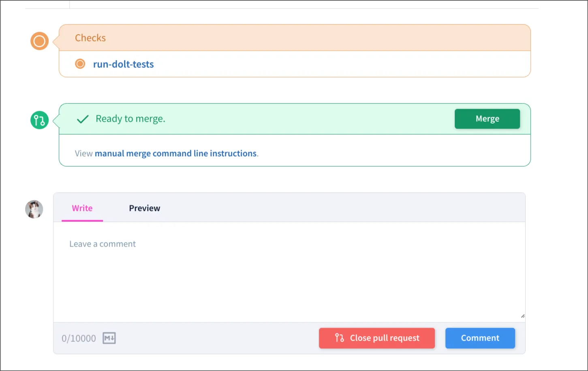Click the Checks section header
This screenshot has width=588, height=371.
[x=90, y=38]
